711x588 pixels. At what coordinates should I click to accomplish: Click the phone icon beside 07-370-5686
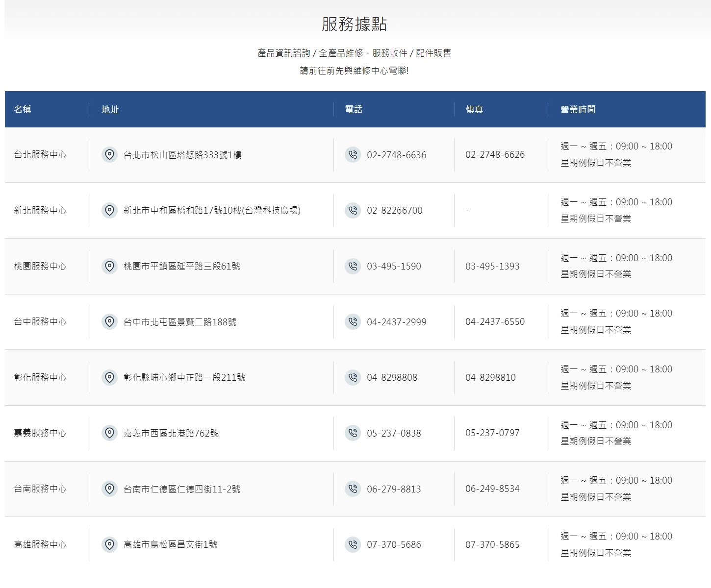tap(353, 544)
